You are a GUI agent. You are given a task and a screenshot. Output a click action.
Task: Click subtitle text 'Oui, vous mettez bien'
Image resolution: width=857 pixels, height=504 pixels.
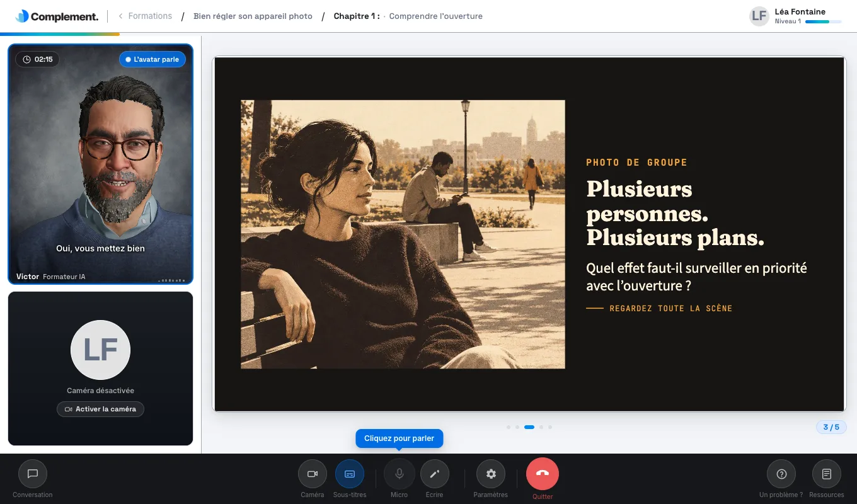[x=101, y=248]
